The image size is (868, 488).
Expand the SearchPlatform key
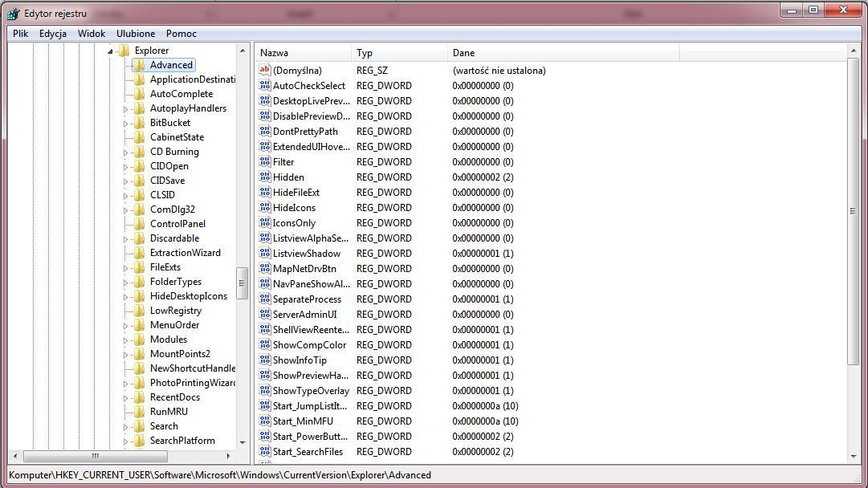pyautogui.click(x=125, y=441)
